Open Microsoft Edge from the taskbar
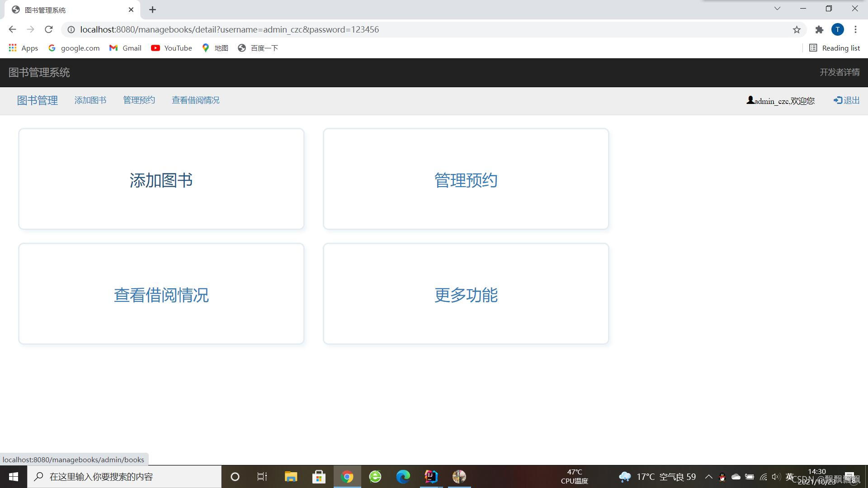This screenshot has height=488, width=868. point(403,477)
